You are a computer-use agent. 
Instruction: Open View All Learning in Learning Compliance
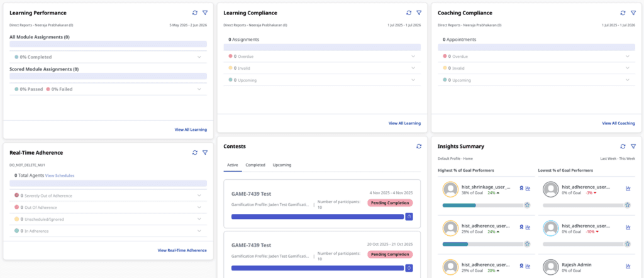pos(404,123)
